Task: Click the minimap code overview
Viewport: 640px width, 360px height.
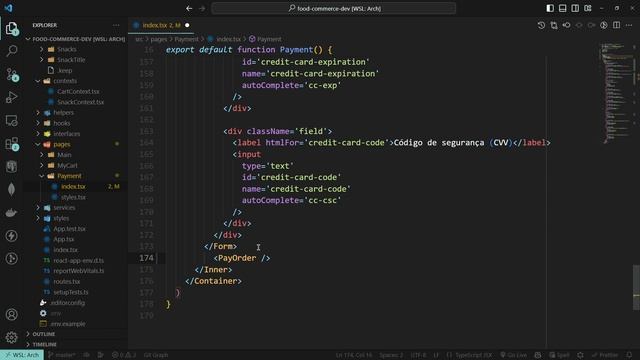Action: pos(616,94)
